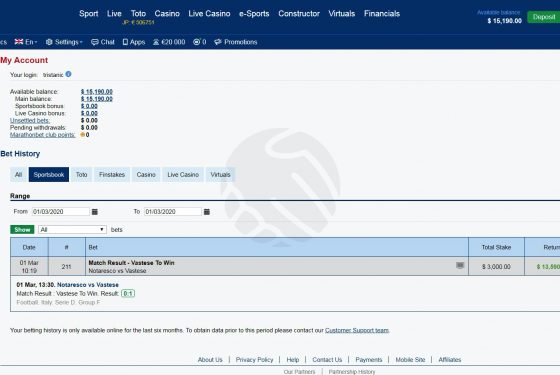Switch to the Toto history tab
Viewport: 560px width, 375px height.
click(81, 175)
